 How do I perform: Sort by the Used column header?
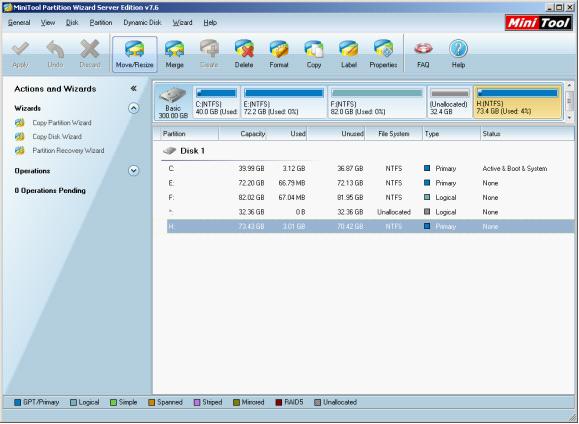287,134
